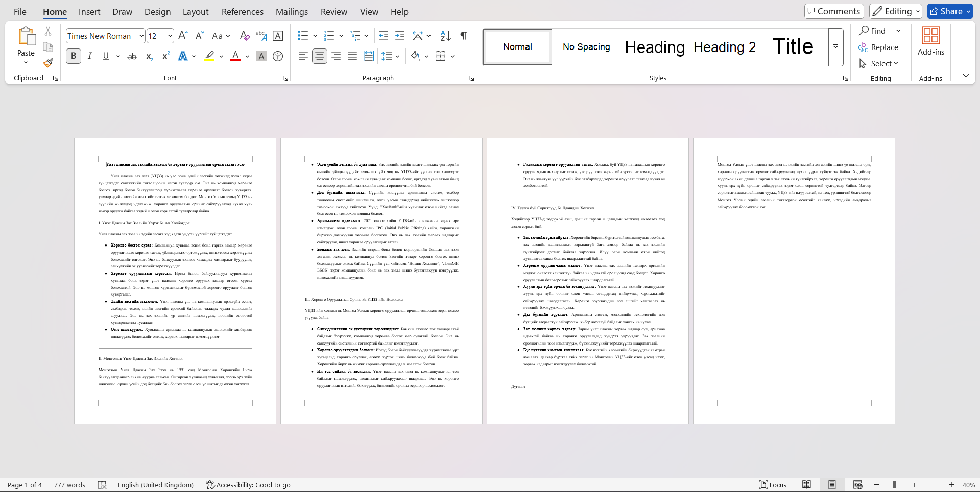Viewport: 980px width, 492px height.
Task: Click the zoom slider handle
Action: pyautogui.click(x=894, y=485)
